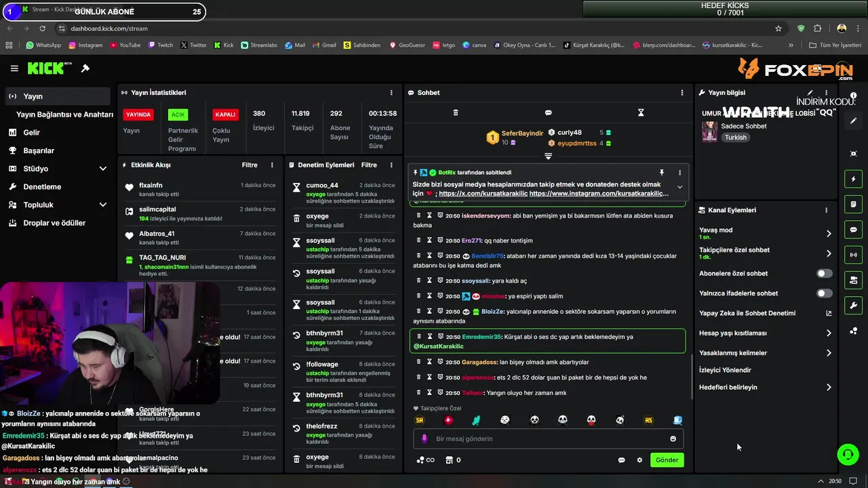Click the Turkish language tag
868x488 pixels.
pyautogui.click(x=735, y=138)
